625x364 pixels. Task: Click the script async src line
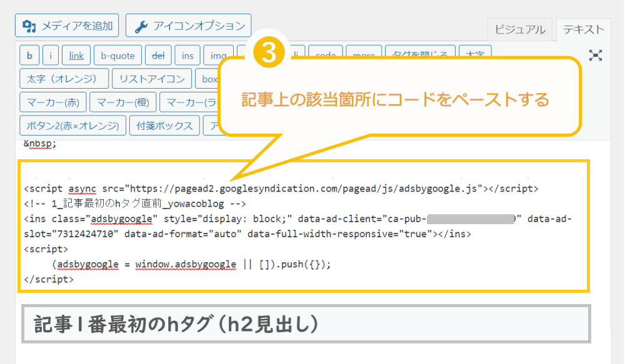coord(281,189)
